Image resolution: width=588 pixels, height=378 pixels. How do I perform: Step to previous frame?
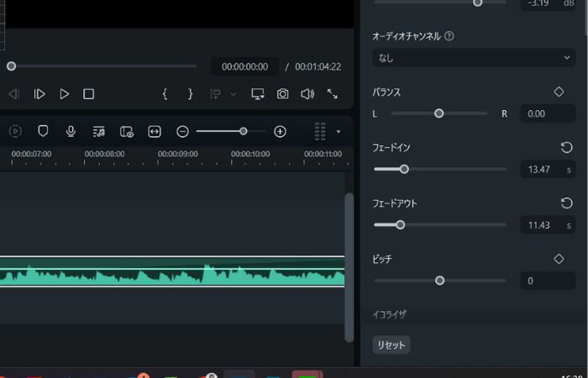(x=14, y=94)
